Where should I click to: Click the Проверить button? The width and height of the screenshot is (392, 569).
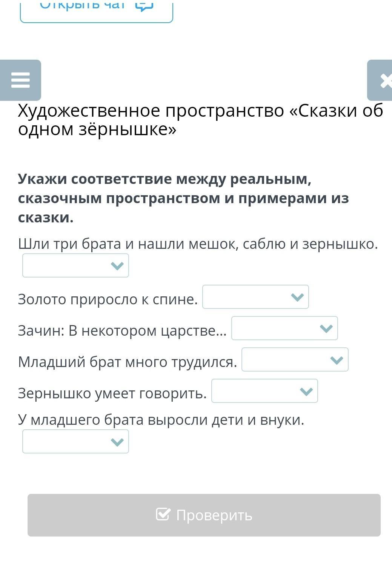click(204, 515)
